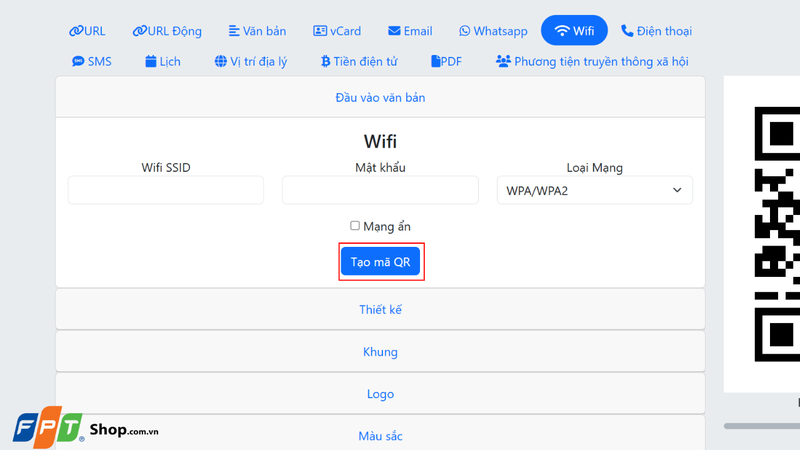
Task: Tick the Mạng ẩn checkbox
Action: pyautogui.click(x=355, y=226)
